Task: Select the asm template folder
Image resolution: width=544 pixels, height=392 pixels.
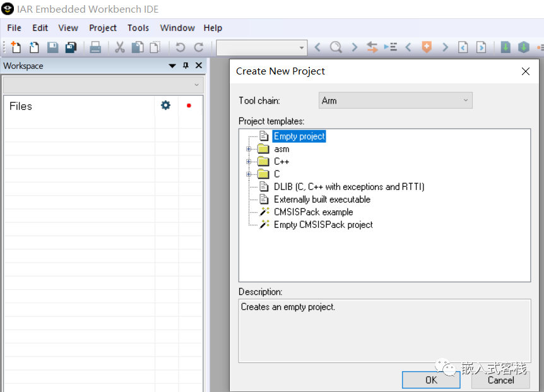Action: click(281, 149)
